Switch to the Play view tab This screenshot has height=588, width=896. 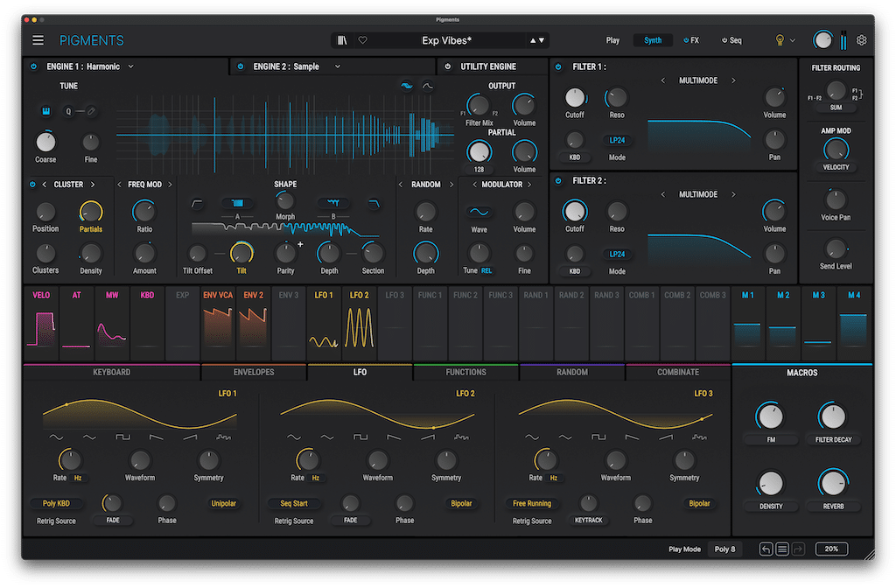pos(612,40)
